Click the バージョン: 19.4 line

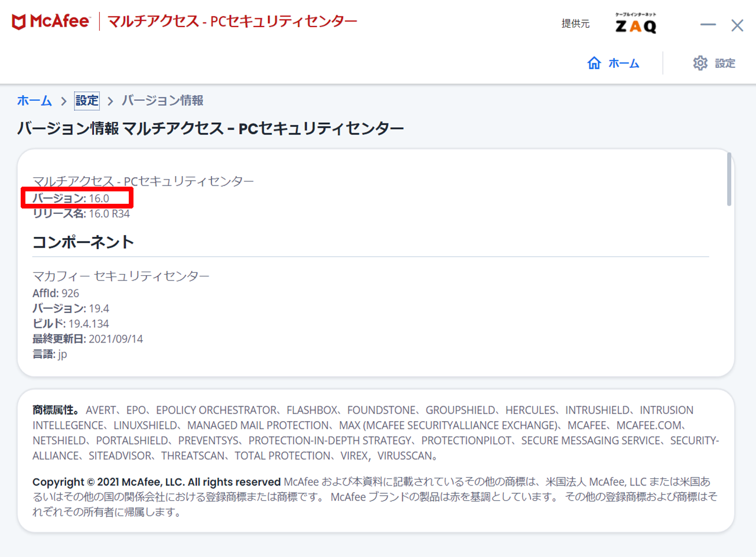point(71,308)
